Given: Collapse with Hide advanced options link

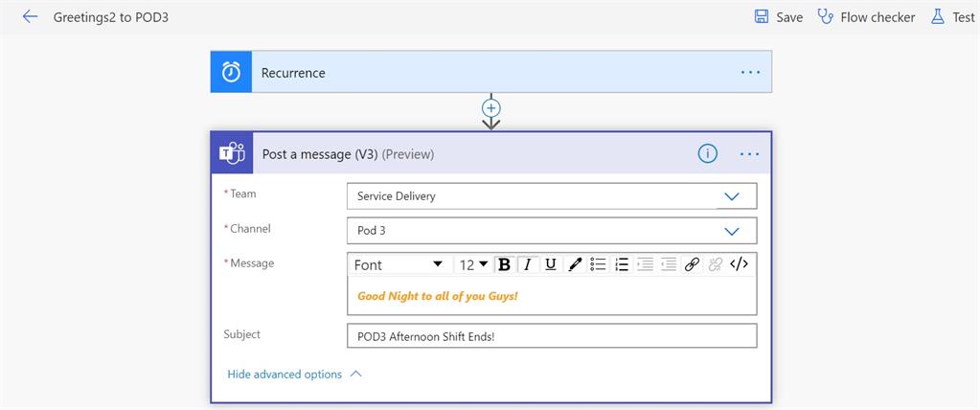Looking at the screenshot, I should [294, 375].
